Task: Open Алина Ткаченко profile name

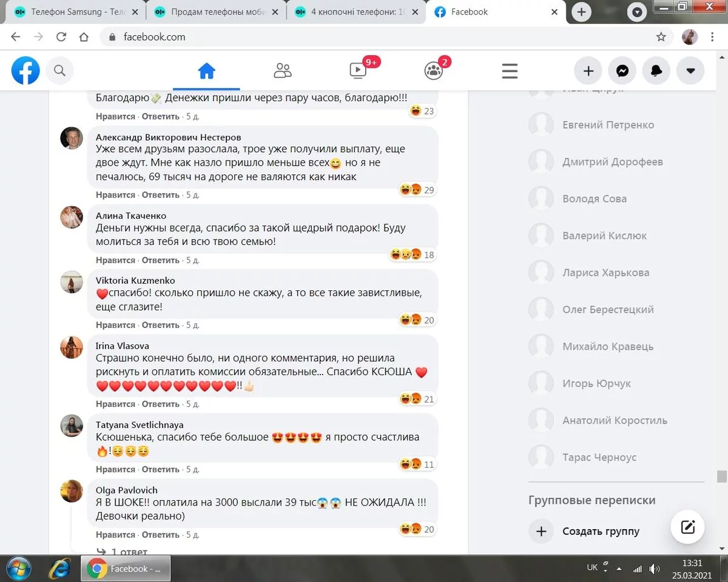Action: 131,216
